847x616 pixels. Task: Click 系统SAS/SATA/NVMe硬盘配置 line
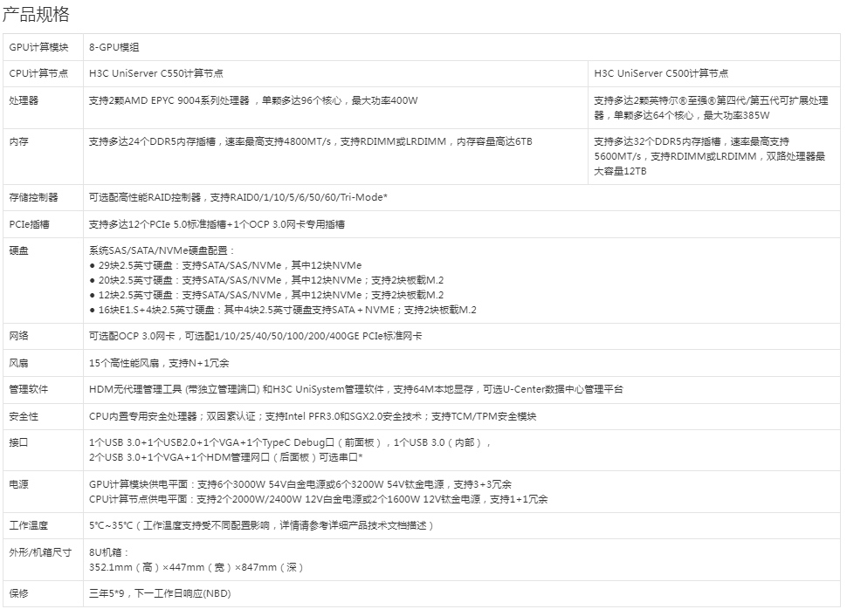click(x=162, y=250)
